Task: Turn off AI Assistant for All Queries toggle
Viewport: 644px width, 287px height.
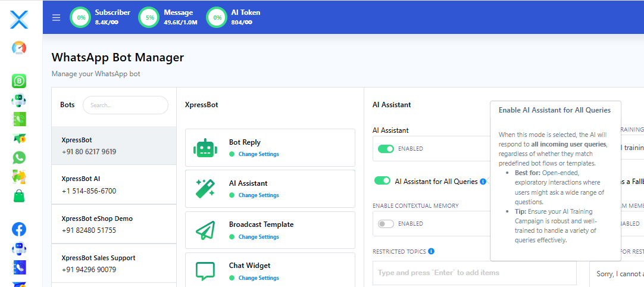Action: 382,181
